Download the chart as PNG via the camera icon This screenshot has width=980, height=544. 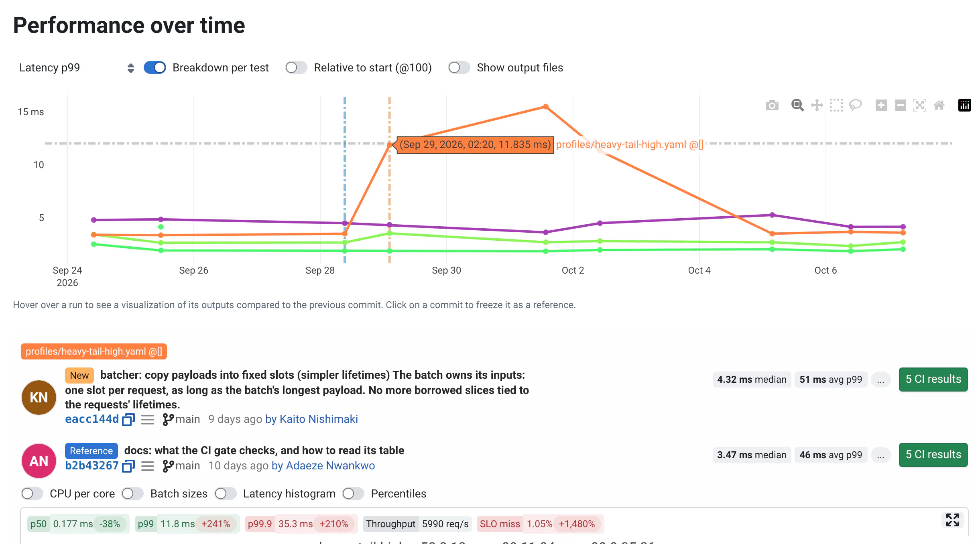772,106
